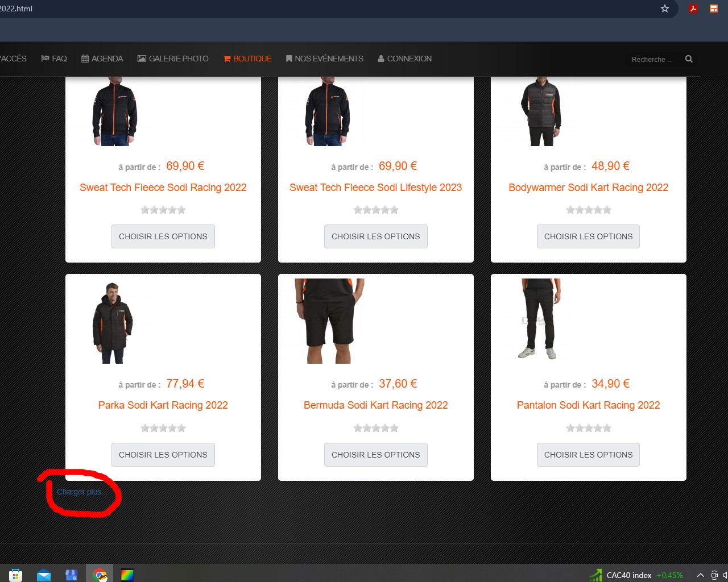This screenshot has height=582, width=728.
Task: Switch to Google Chrome in the taskbar
Action: click(x=100, y=575)
